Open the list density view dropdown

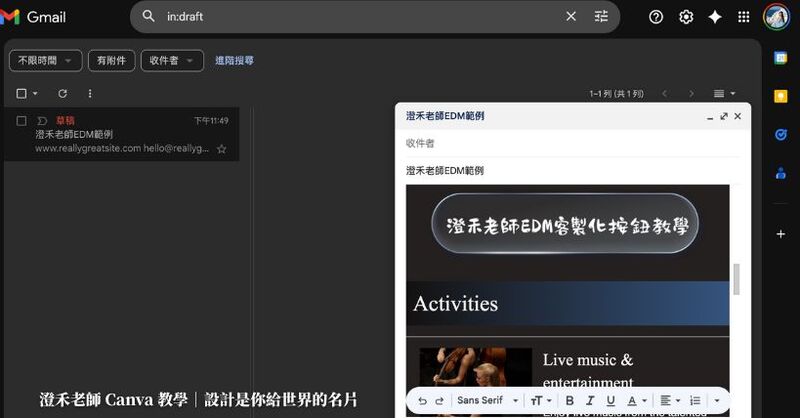point(724,93)
